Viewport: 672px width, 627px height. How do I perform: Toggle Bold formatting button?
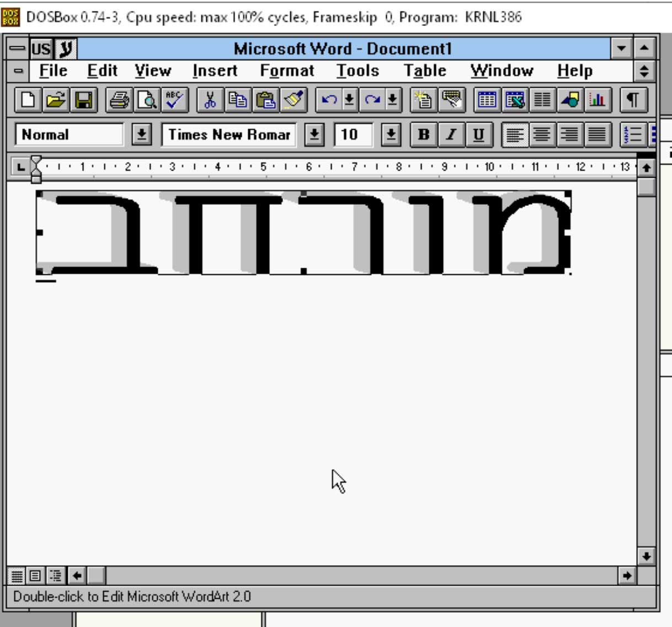coord(424,135)
